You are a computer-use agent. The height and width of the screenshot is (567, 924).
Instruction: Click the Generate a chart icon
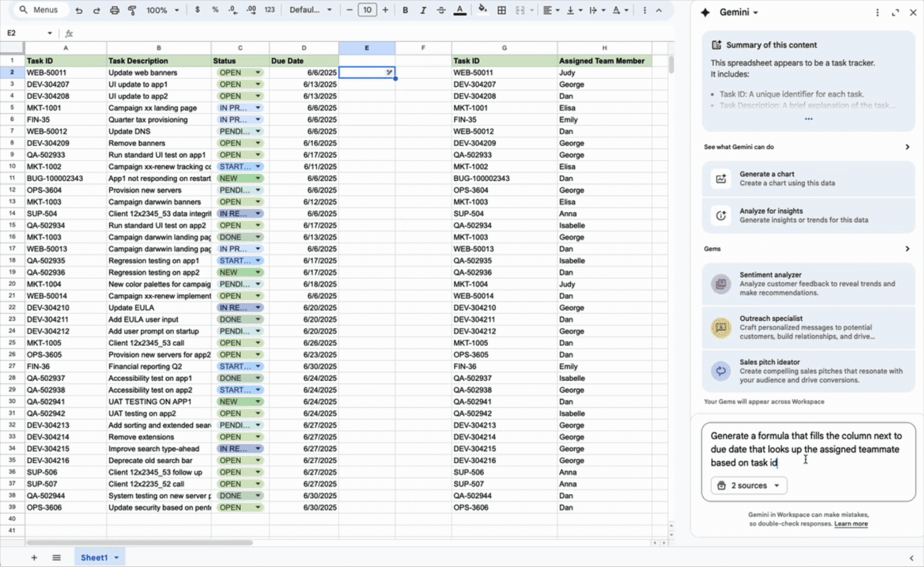pos(721,179)
